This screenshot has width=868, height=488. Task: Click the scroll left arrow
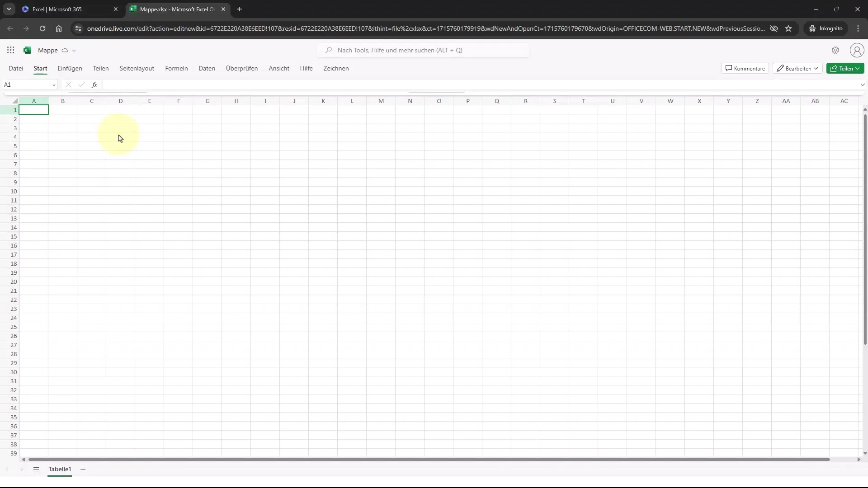pyautogui.click(x=23, y=460)
